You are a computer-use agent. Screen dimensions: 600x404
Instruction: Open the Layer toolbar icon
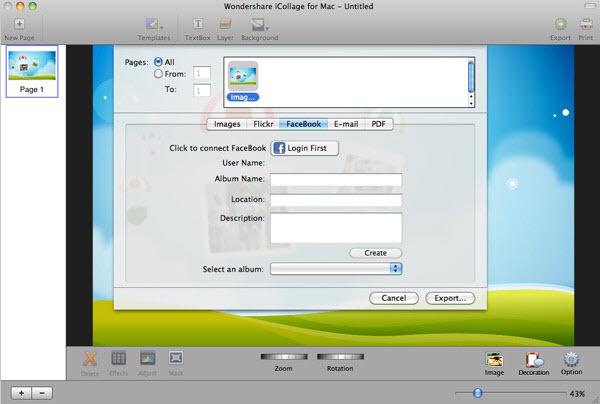click(225, 24)
